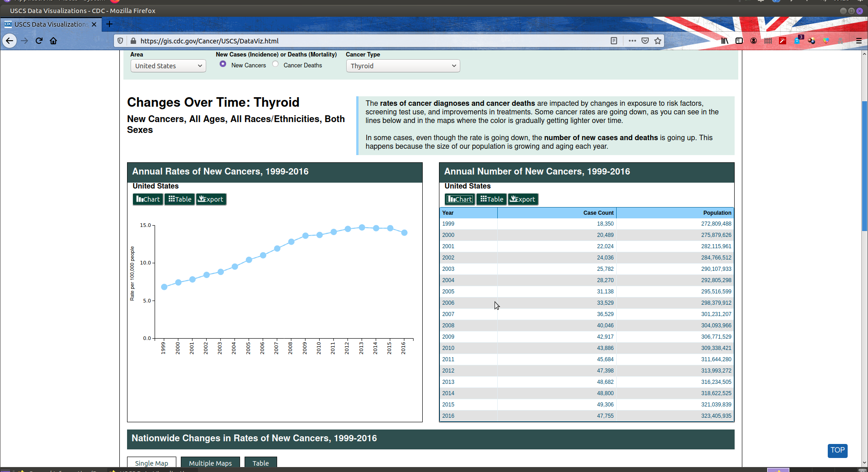Go forward one page
The image size is (868, 472).
coord(24,41)
